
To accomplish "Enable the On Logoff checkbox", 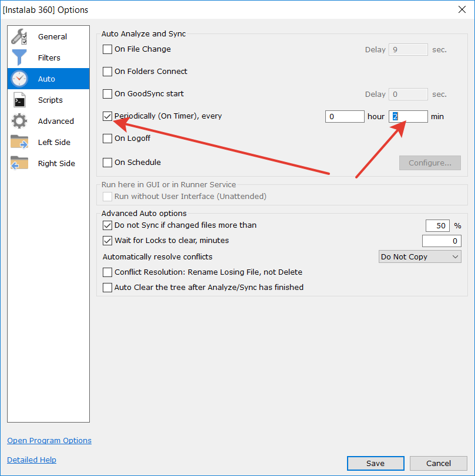I will [x=107, y=139].
